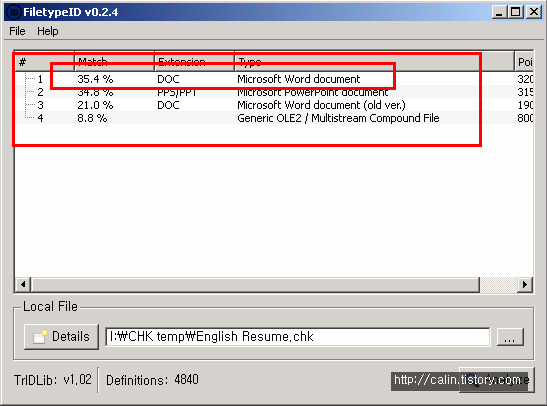The width and height of the screenshot is (547, 406).
Task: Click the 8.8 % match value
Action: pos(92,118)
